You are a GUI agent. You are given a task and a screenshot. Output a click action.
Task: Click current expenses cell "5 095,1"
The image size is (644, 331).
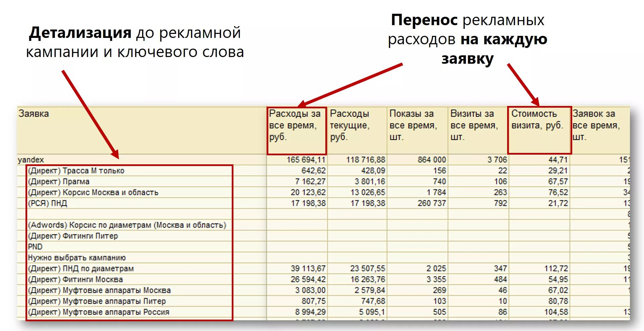point(357,312)
